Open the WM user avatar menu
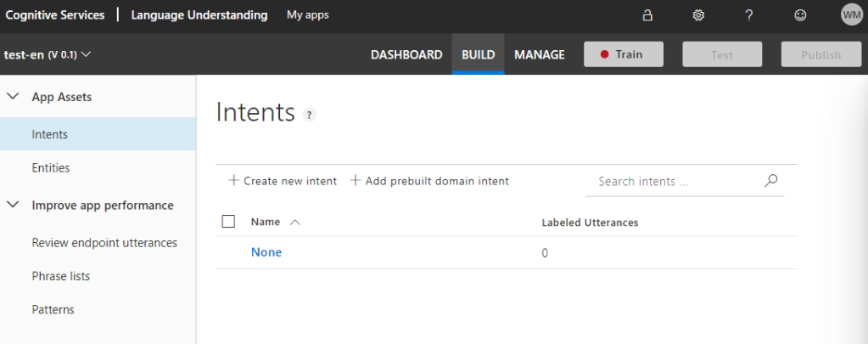Screen dimensions: 868x344 coord(851,14)
